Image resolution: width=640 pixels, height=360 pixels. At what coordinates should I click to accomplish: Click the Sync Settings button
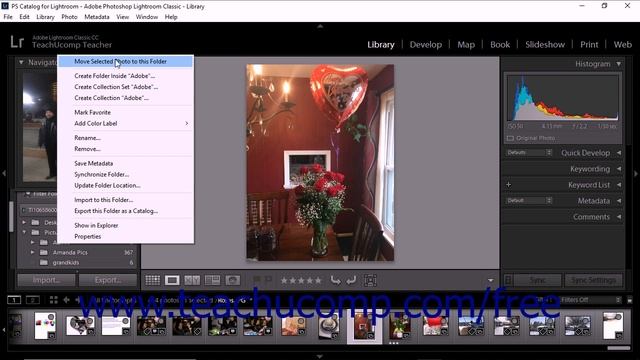[x=593, y=280]
